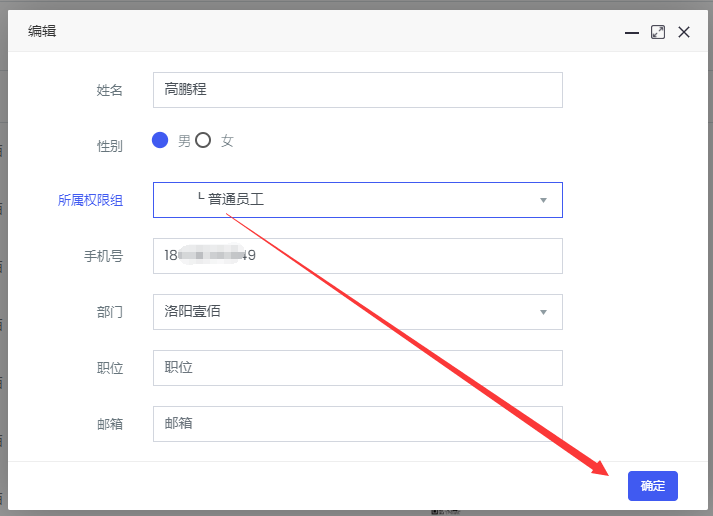Expand the 部门 dropdown showing 洛阳壹佰
This screenshot has width=713, height=516.
[x=358, y=312]
